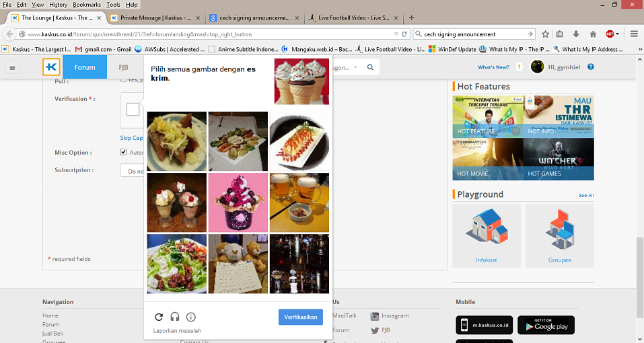Select captcha image with sushi roll plate
The width and height of the screenshot is (644, 343).
tap(299, 141)
